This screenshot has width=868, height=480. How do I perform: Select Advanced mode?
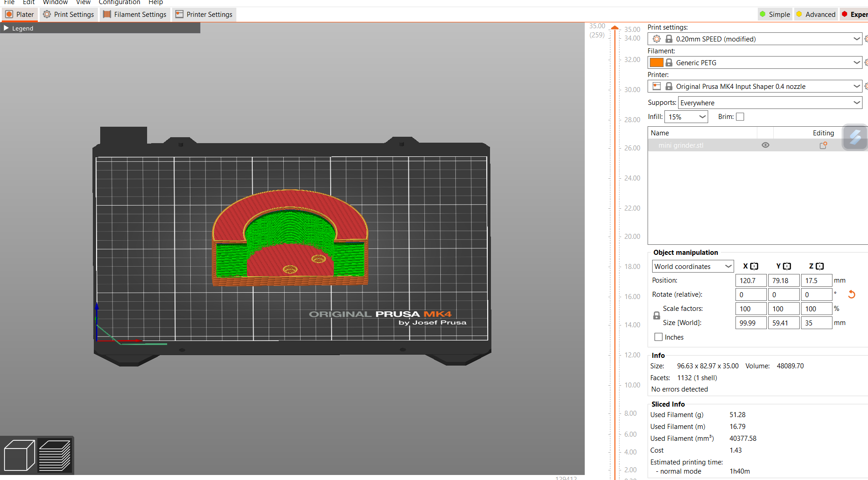(816, 14)
